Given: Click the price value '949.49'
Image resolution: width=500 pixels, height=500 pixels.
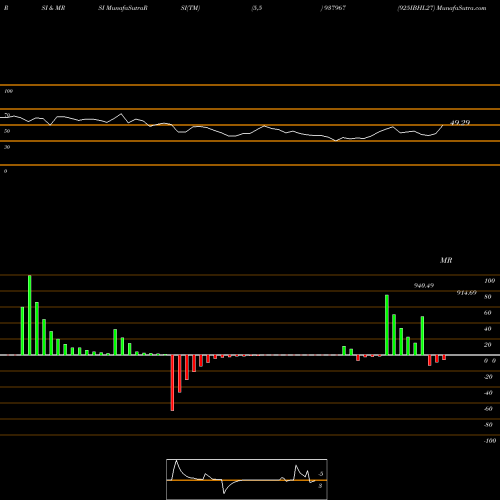Looking at the screenshot, I should (x=424, y=286).
